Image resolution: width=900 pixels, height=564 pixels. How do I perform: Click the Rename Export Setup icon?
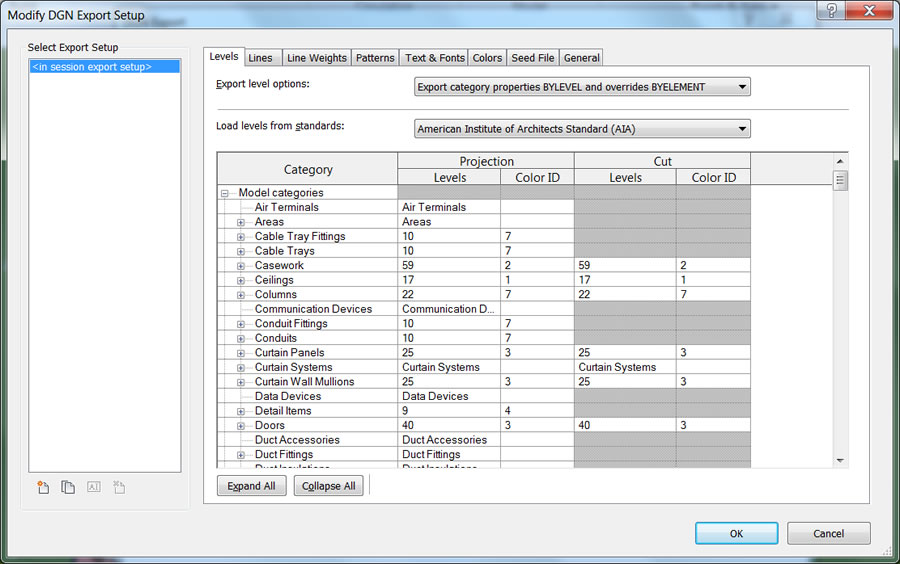click(94, 487)
